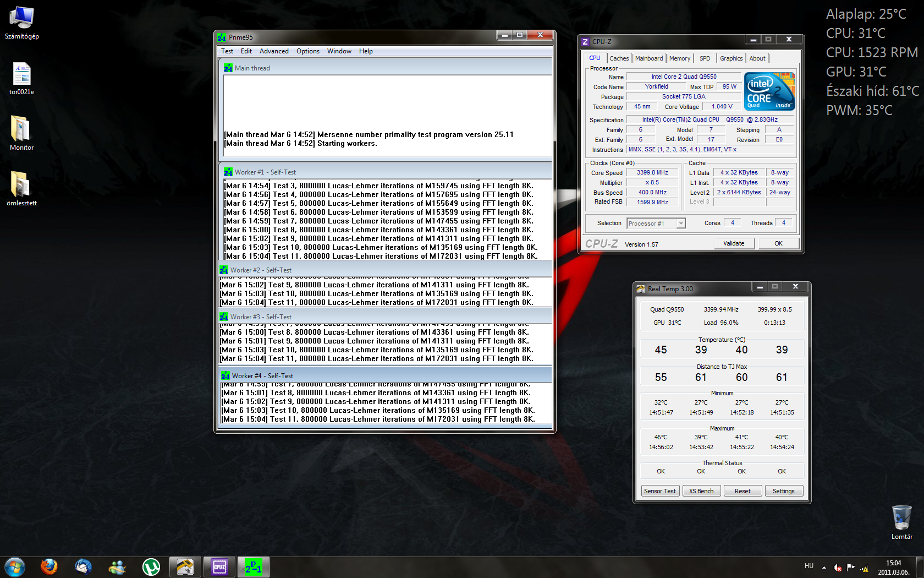Image resolution: width=924 pixels, height=578 pixels.
Task: Switch to Real Temp taskbar button
Action: point(185,567)
